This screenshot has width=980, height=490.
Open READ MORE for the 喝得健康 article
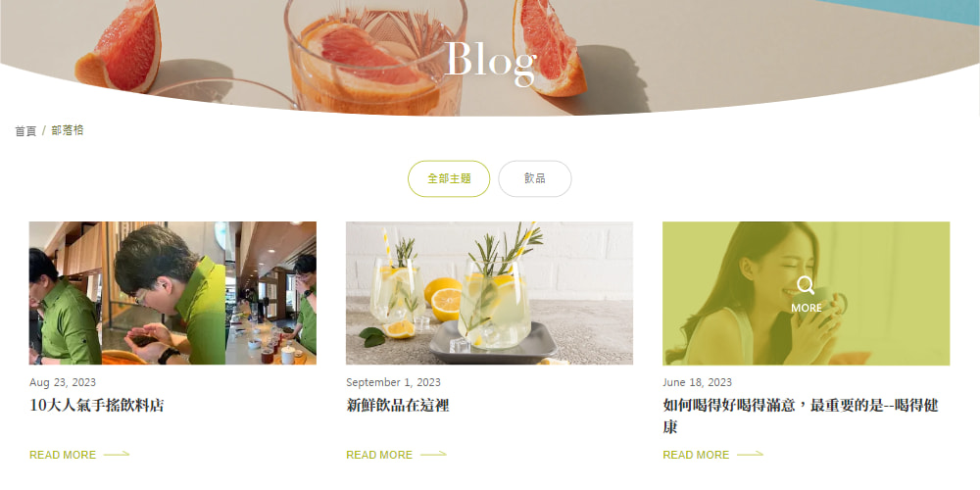click(696, 455)
